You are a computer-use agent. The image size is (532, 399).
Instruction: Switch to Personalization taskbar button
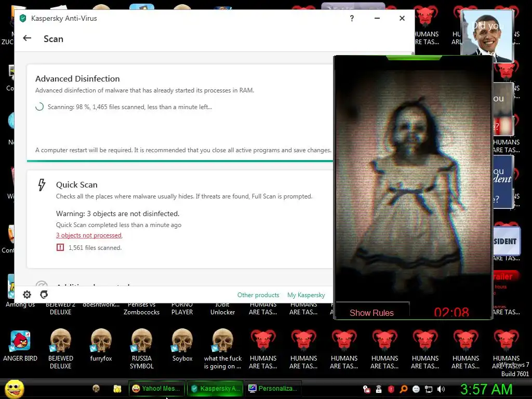tap(273, 389)
